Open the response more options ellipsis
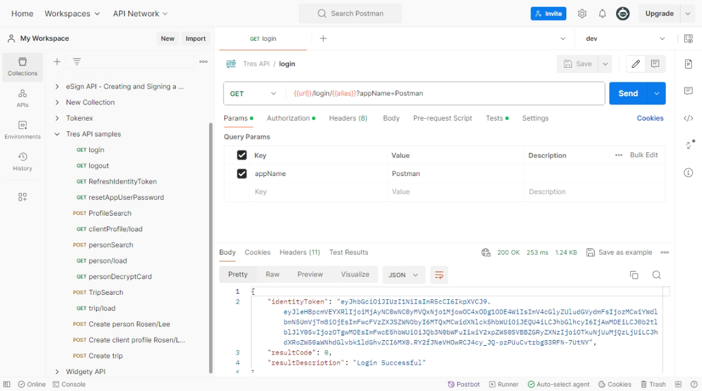The image size is (702, 391). point(664,253)
